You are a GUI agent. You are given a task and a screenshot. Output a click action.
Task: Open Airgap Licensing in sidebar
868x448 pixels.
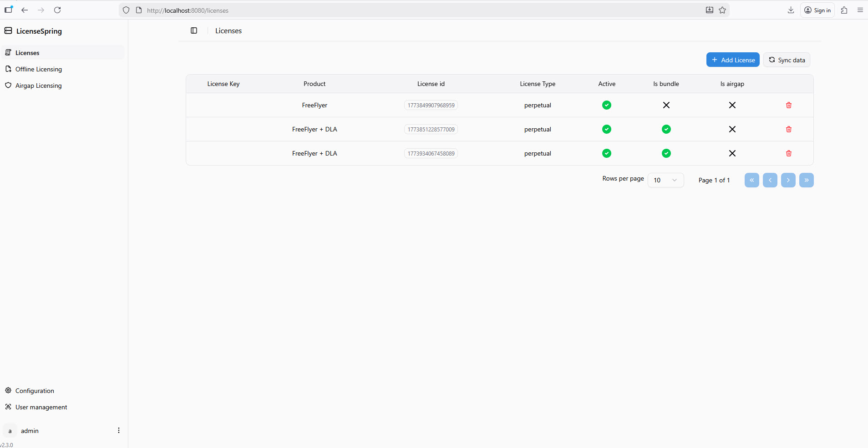(x=39, y=86)
